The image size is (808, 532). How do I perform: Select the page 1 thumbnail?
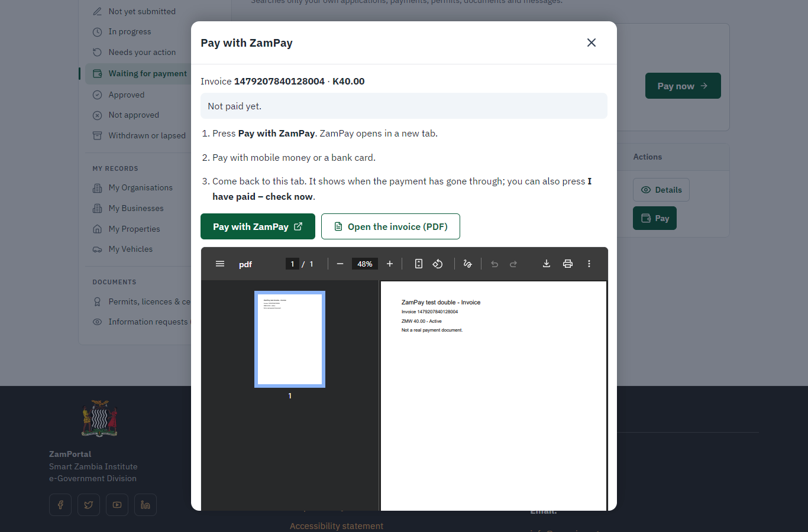(290, 339)
